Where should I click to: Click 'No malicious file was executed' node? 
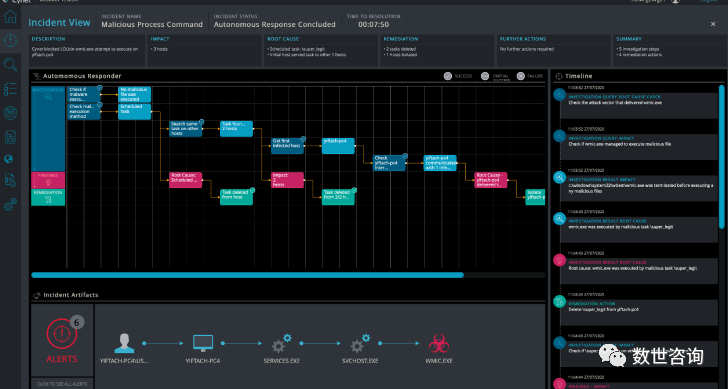click(135, 95)
